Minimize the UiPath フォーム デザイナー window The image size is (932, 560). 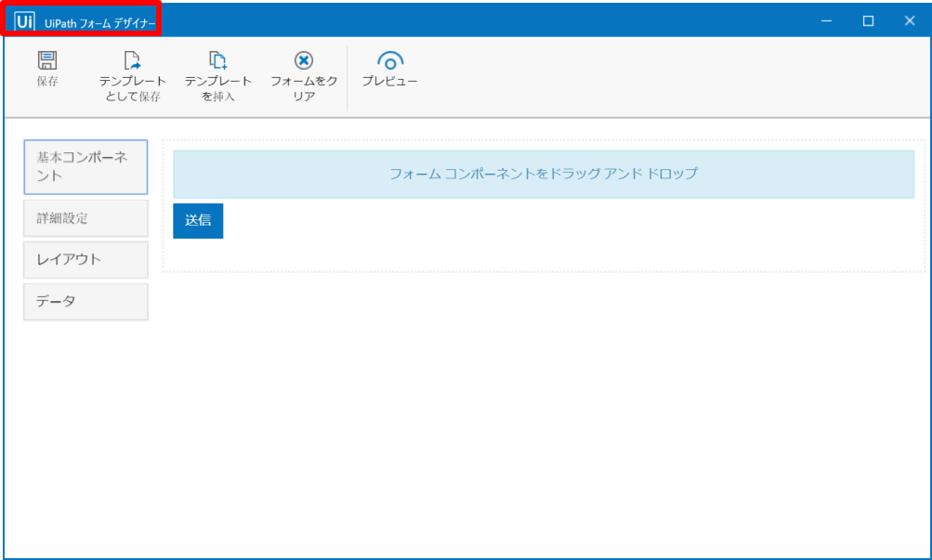click(826, 19)
